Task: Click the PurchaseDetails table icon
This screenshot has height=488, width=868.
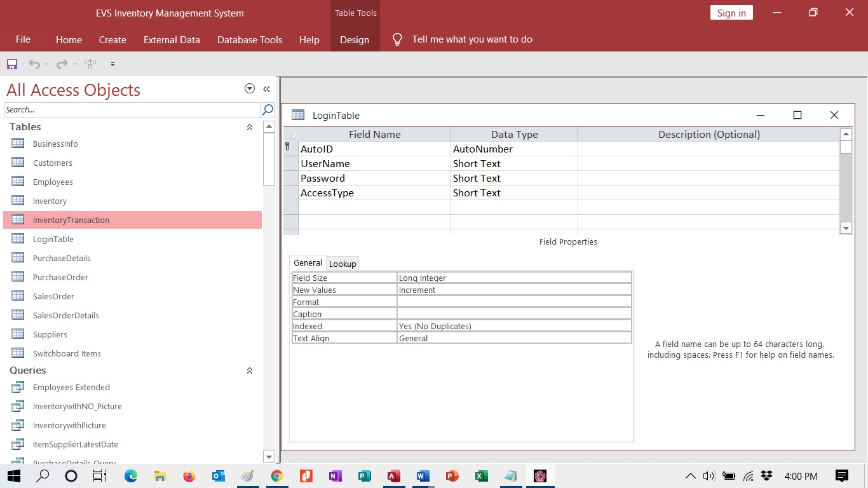Action: pos(18,258)
